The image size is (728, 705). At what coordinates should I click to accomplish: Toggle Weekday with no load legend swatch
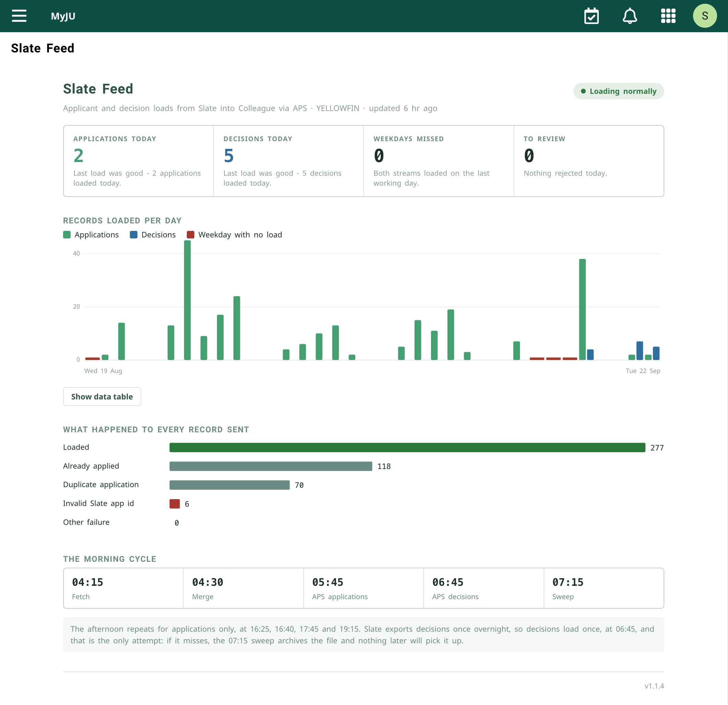(x=191, y=235)
